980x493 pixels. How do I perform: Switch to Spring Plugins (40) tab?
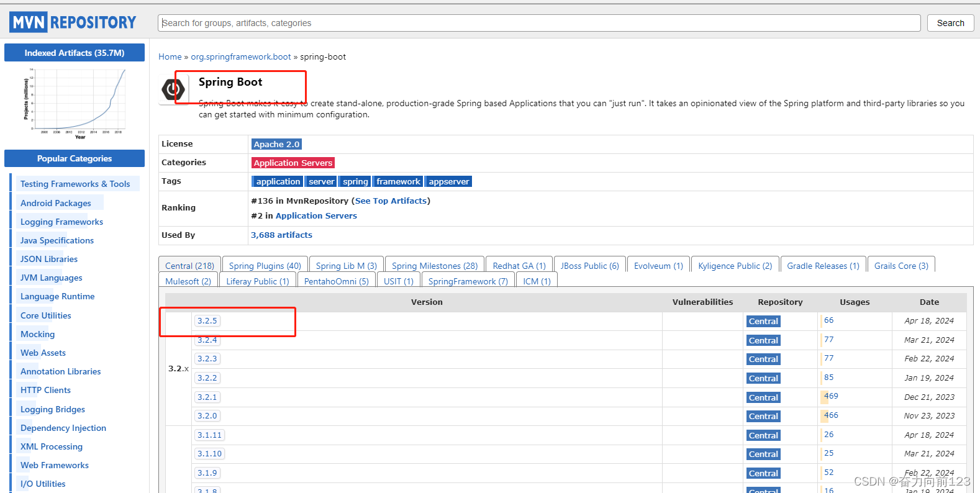265,265
